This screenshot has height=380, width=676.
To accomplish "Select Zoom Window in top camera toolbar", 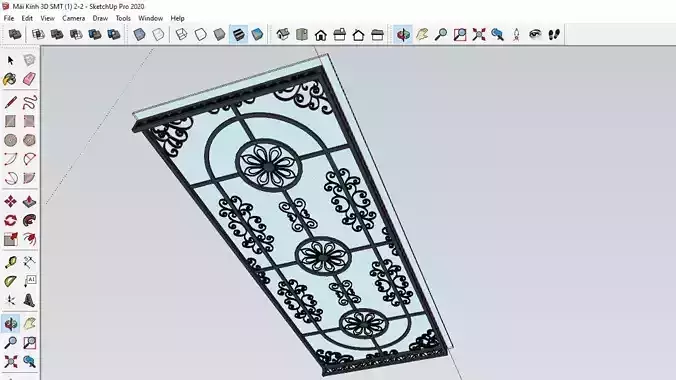I will (460, 34).
